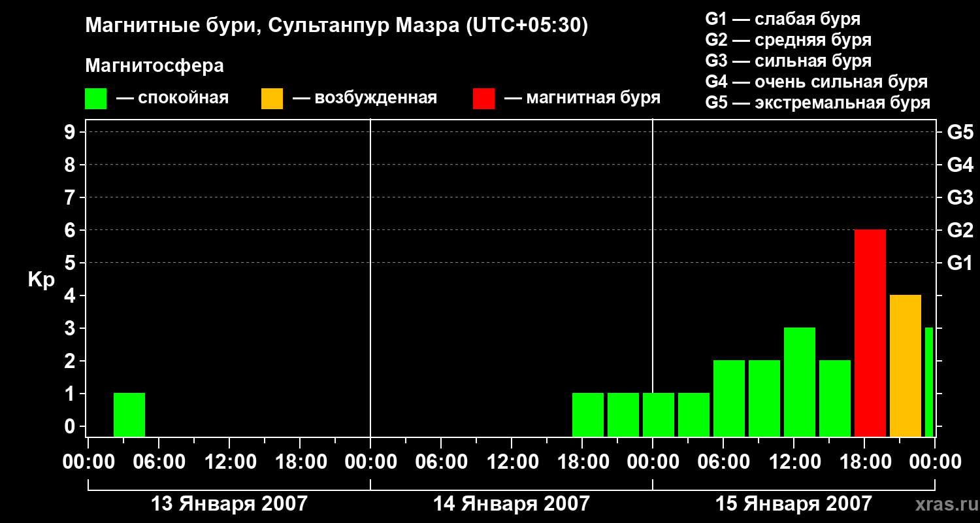Click the green 'спокойная' legend swatch
980x523 pixels.
[95, 99]
